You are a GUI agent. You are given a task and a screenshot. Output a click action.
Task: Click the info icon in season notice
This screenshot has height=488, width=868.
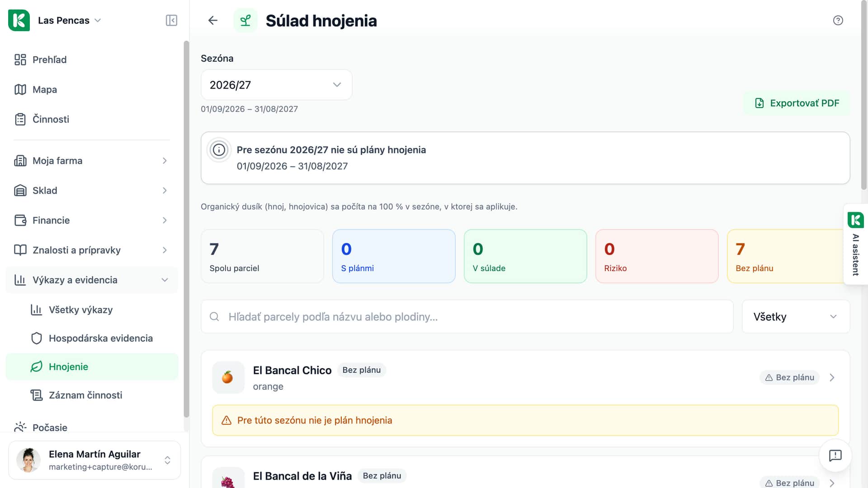click(x=219, y=150)
